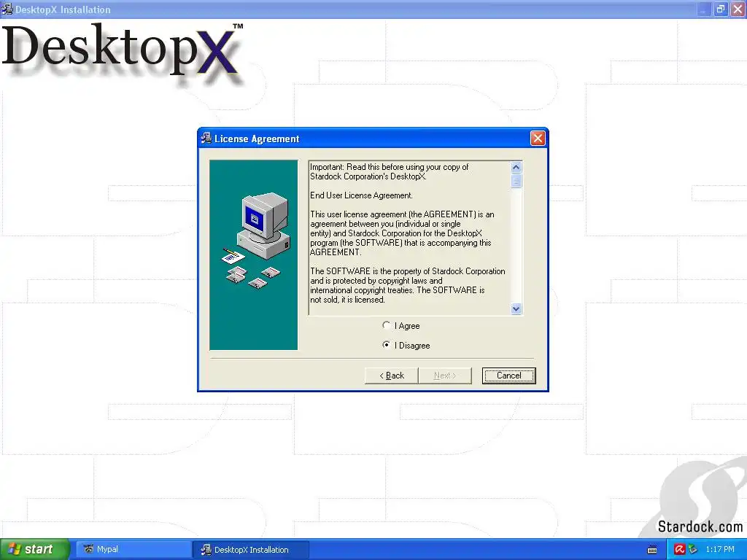Open the on-screen keyboard taskbar icon

pyautogui.click(x=652, y=550)
